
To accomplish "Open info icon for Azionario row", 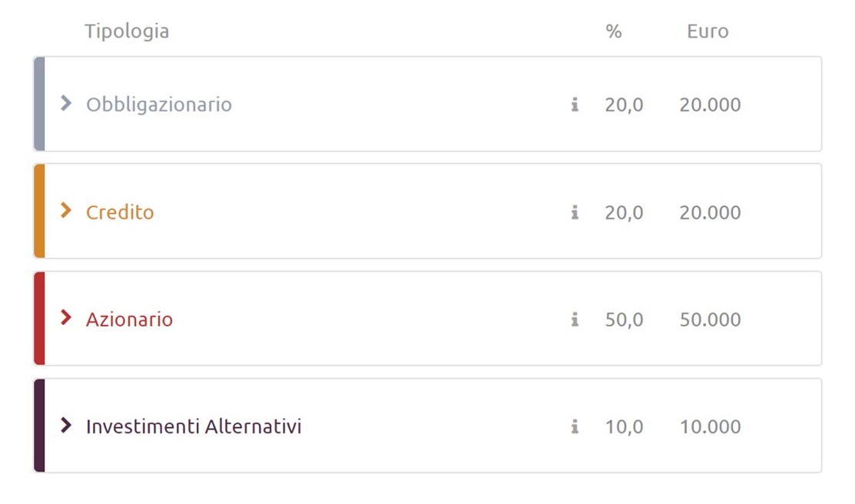I will (x=575, y=319).
